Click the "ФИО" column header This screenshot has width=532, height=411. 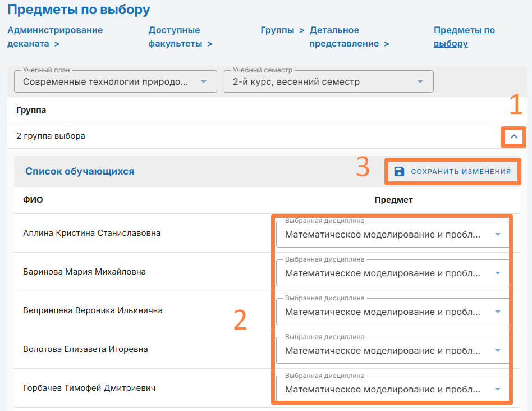(x=33, y=200)
